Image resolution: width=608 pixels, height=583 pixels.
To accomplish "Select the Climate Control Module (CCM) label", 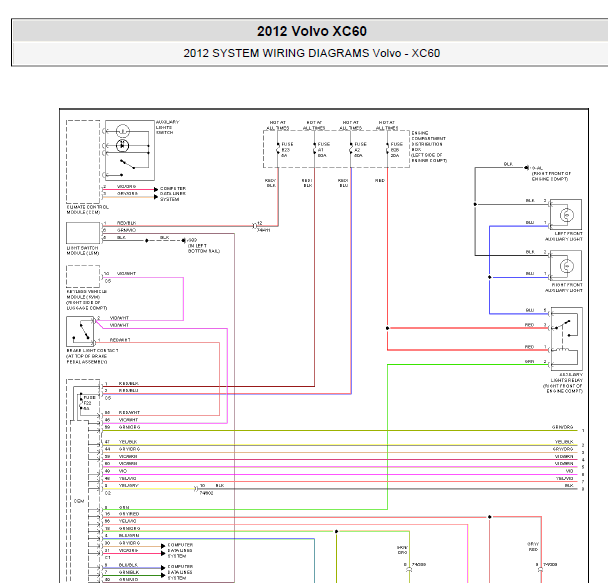I will click(x=88, y=210).
